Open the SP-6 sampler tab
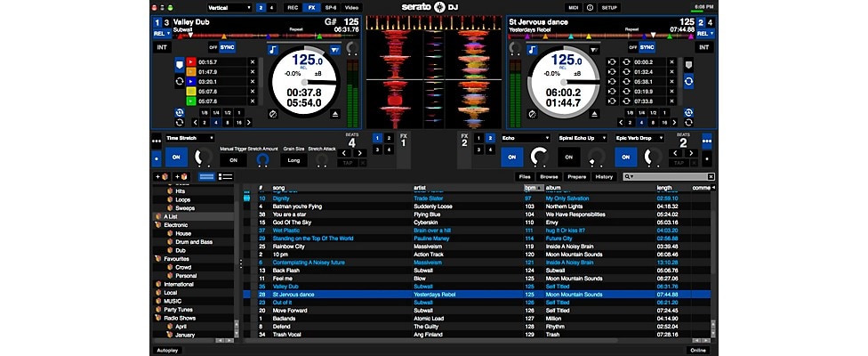Screen dimensions: 868x356 tap(331, 8)
